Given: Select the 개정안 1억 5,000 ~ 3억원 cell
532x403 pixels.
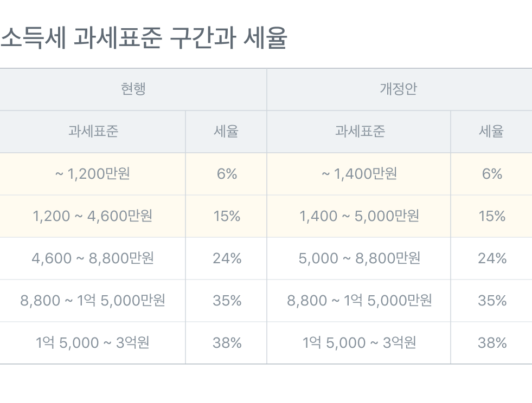Looking at the screenshot, I should (x=359, y=343).
